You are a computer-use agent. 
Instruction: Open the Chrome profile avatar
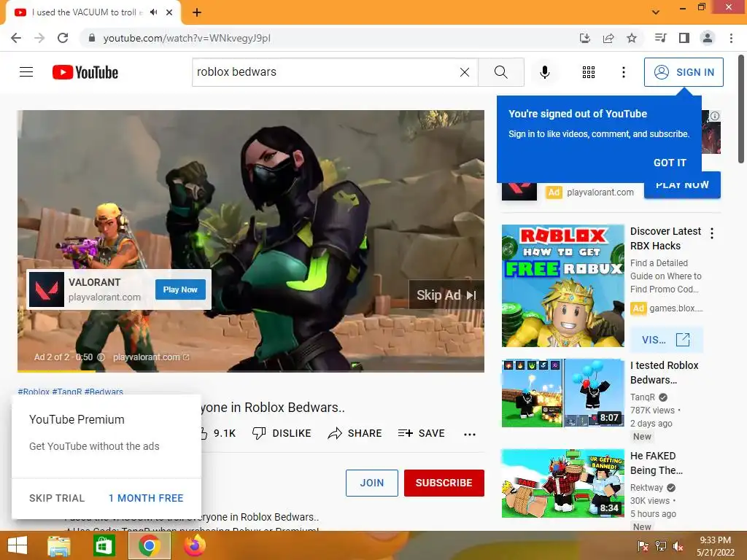[708, 38]
